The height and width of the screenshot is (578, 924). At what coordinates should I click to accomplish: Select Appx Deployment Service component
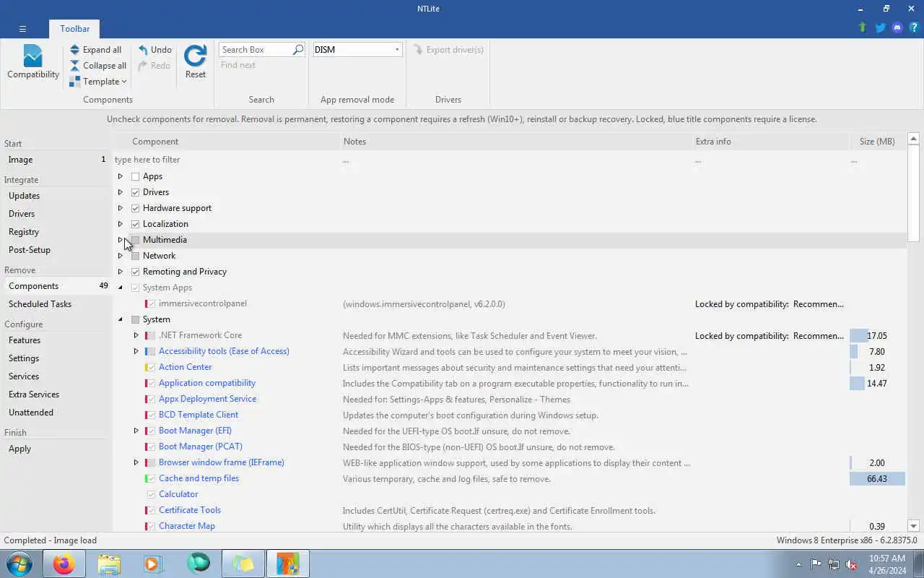point(207,399)
